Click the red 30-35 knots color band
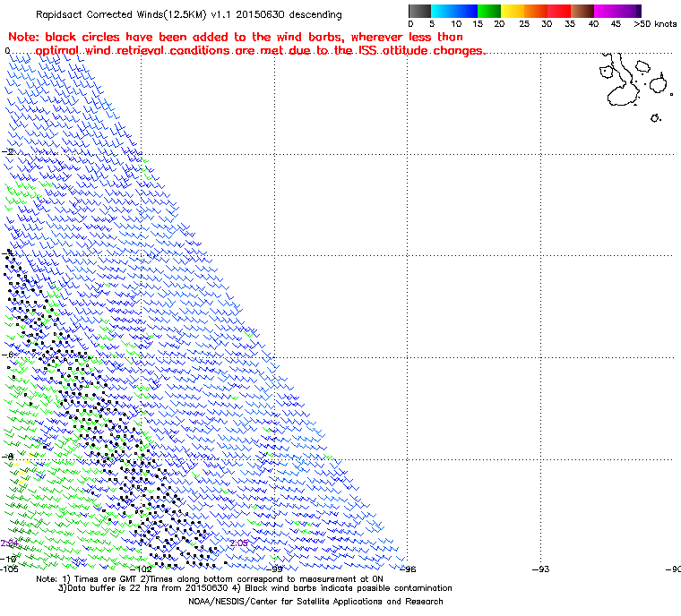 (559, 11)
